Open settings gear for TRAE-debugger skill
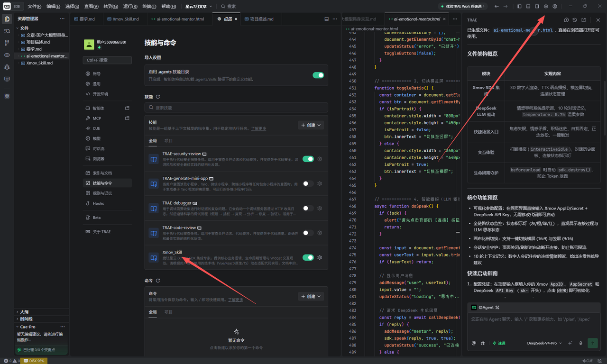Viewport: 607px width, 364px height. tap(320, 208)
